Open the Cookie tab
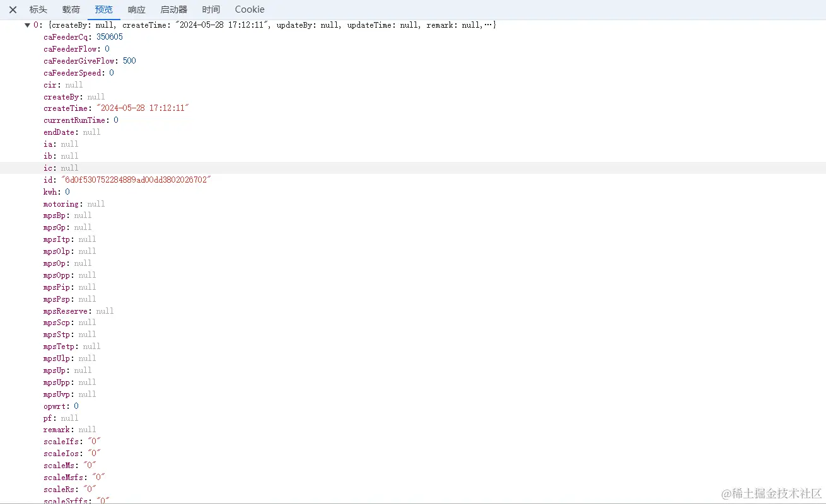This screenshot has height=504, width=826. point(250,9)
